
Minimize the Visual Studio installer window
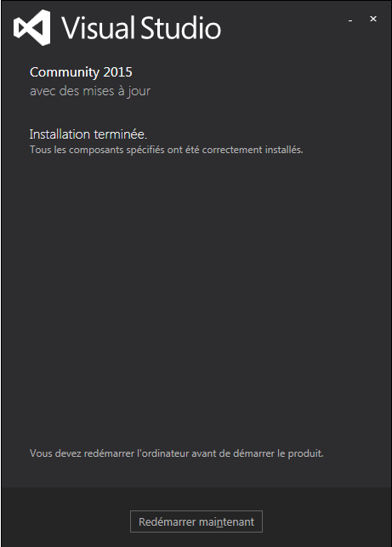[350, 20]
